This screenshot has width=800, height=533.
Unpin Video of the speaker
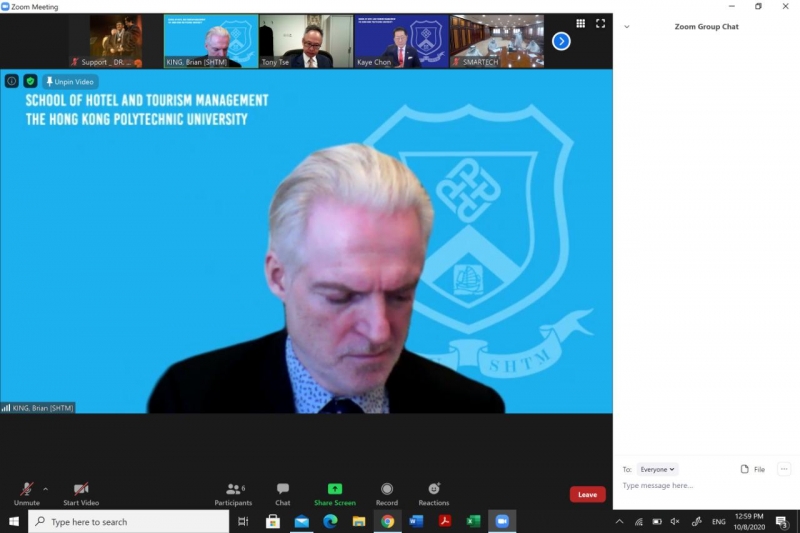click(x=70, y=82)
